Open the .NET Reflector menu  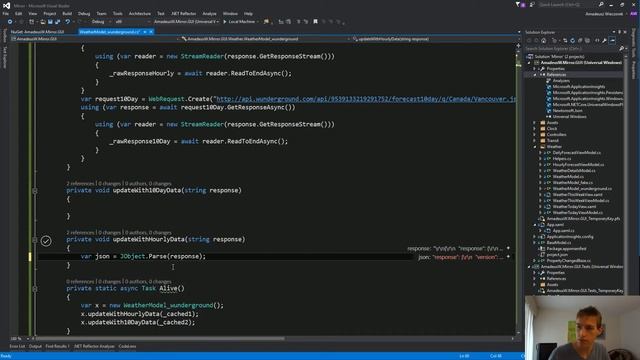click(184, 13)
